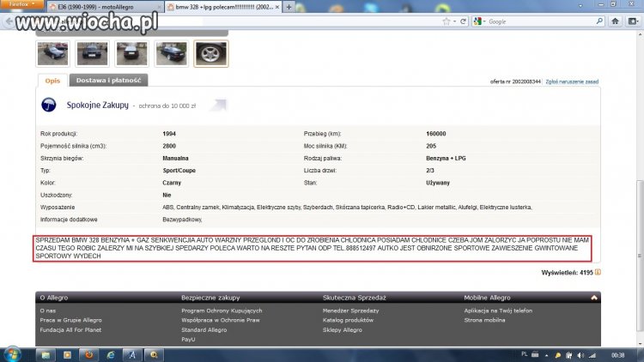Open the bookmarks toolbar button
Image resolution: width=644 pixels, height=362 pixels.
(633, 21)
